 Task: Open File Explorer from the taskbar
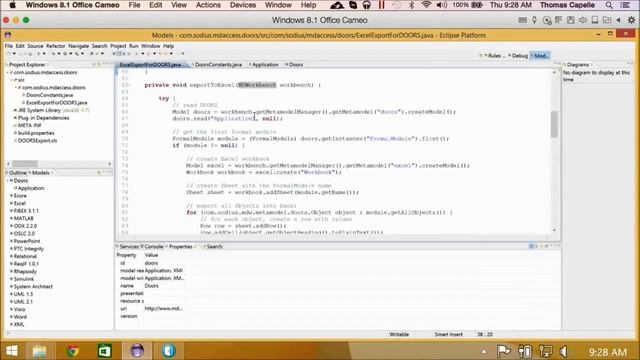pyautogui.click(x=39, y=351)
